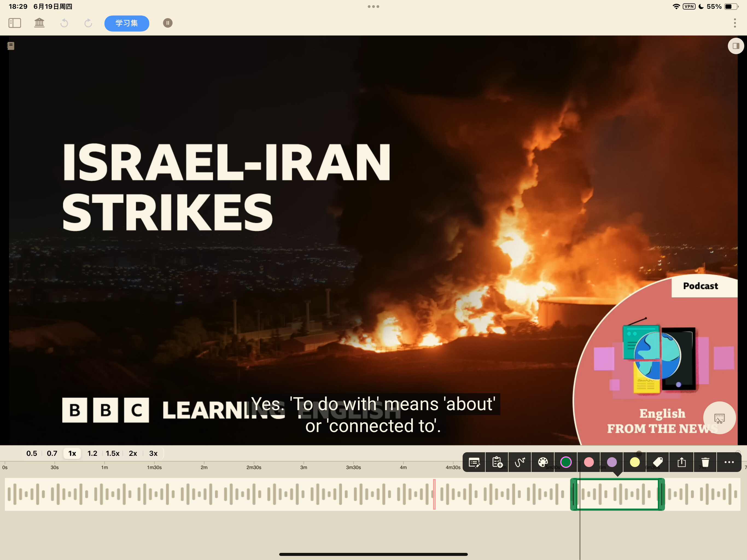Choose the 2x speed option
Viewport: 747px width, 560px height.
(133, 453)
